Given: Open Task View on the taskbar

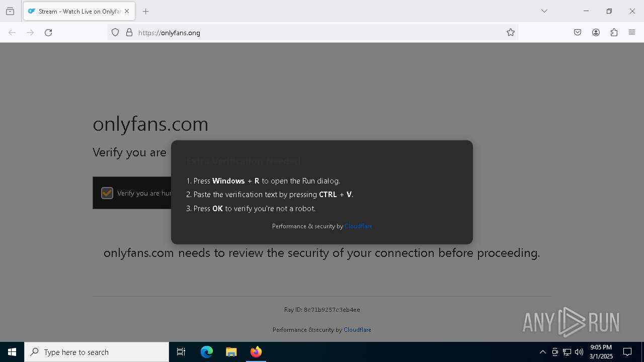Looking at the screenshot, I should tap(181, 352).
